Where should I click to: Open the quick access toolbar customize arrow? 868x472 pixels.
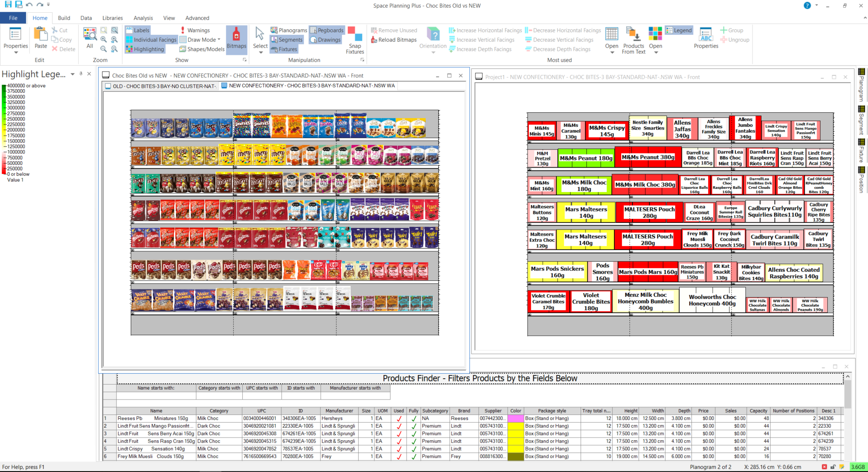pyautogui.click(x=48, y=5)
